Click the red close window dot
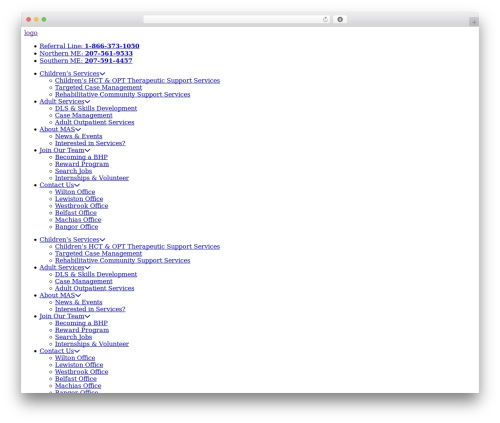Screen dimensions: 500x423 point(29,19)
